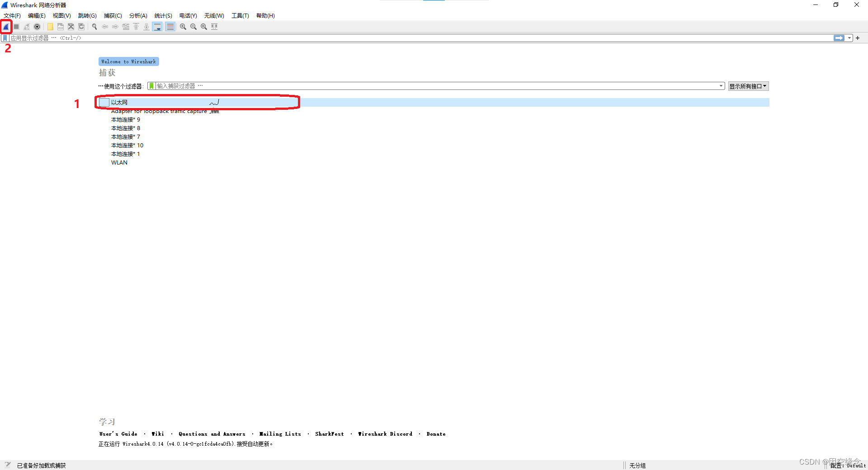868x470 pixels.
Task: Open the Donate link
Action: [436, 434]
